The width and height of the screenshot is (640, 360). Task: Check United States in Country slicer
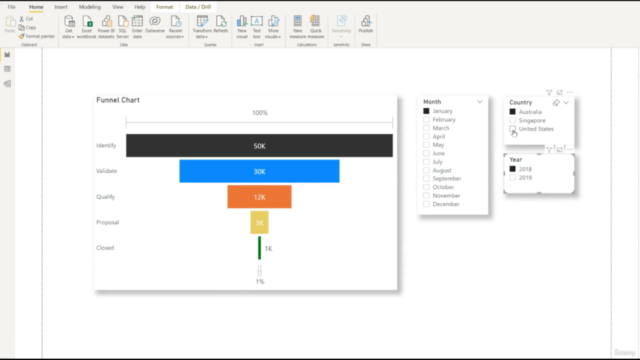(x=513, y=129)
